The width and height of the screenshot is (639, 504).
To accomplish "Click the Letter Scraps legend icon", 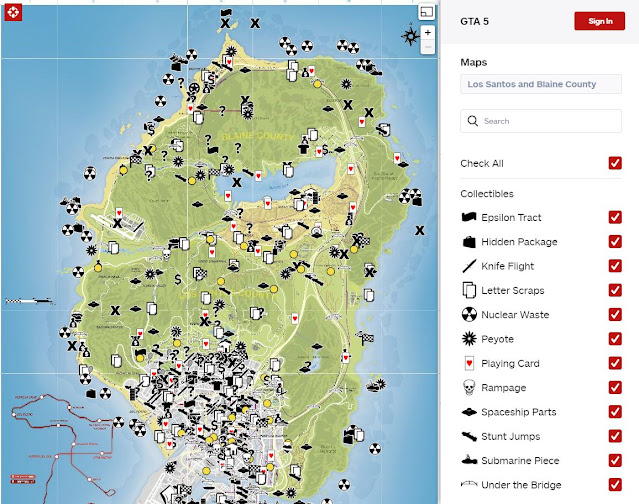I will (x=469, y=290).
